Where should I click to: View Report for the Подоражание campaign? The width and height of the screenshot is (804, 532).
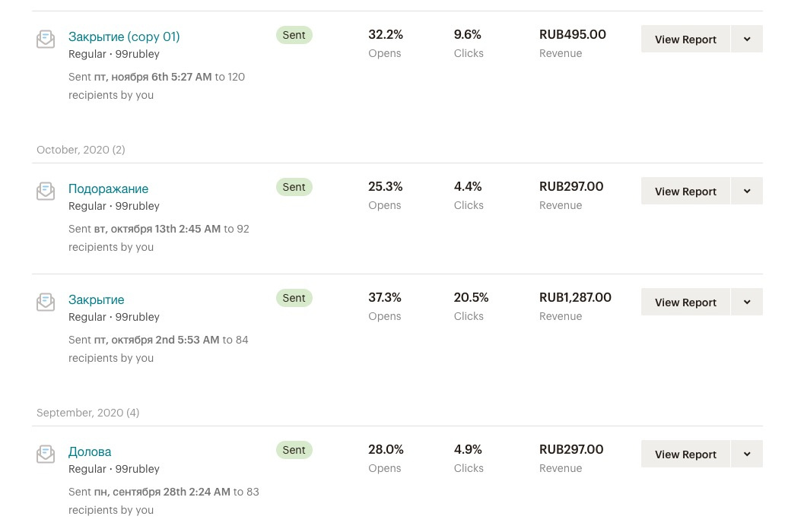point(685,192)
